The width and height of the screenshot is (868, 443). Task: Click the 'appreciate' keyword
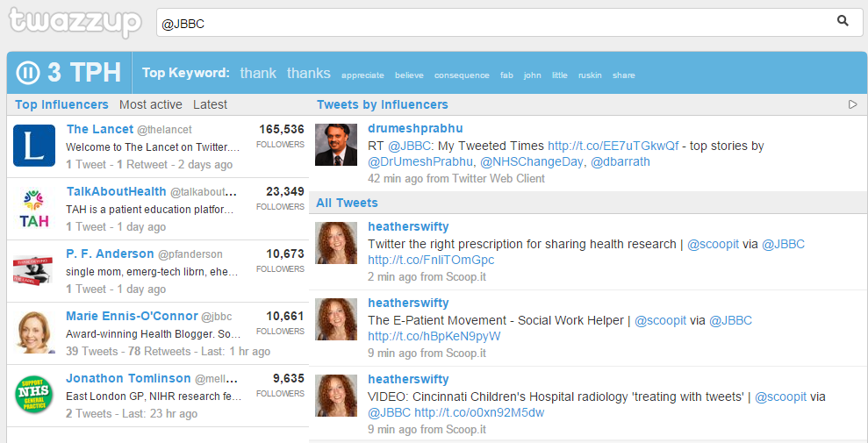click(362, 75)
